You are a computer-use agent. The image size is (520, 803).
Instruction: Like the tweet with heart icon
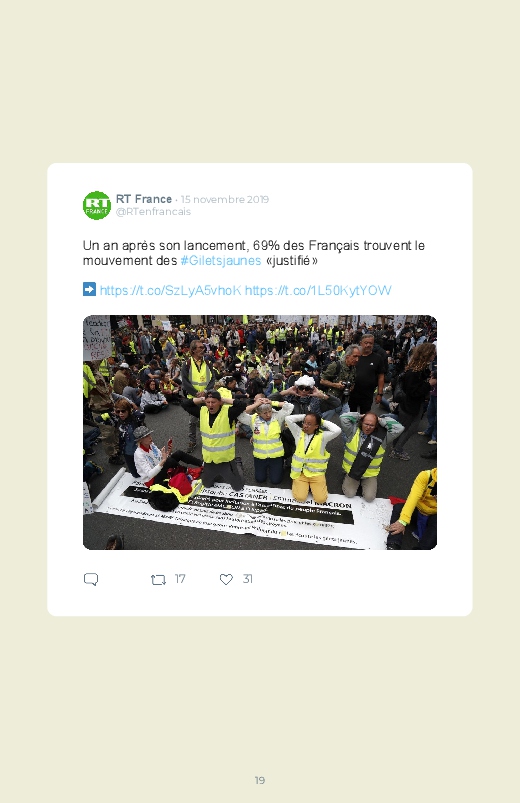pyautogui.click(x=226, y=579)
